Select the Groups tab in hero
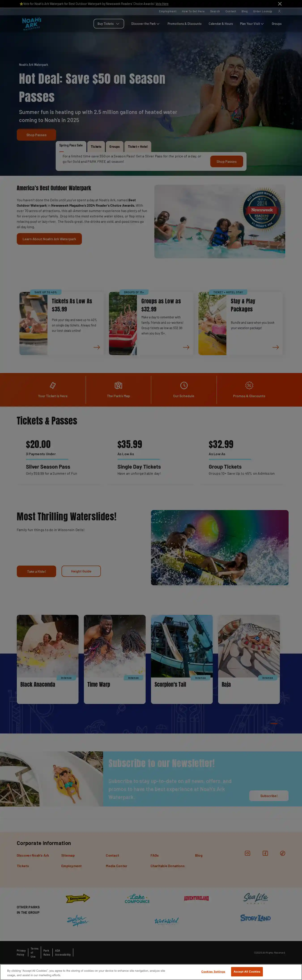Screen dimensions: 302x980 tap(115, 146)
